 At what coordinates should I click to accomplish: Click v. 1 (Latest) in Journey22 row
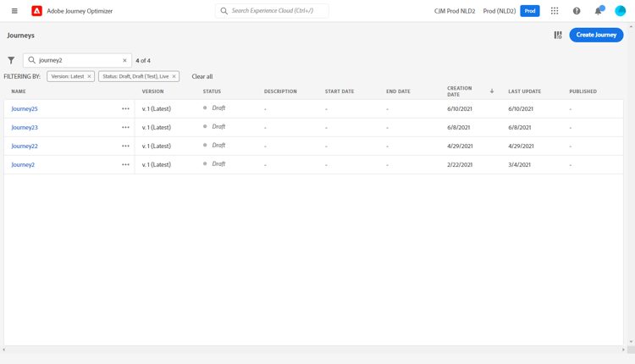pyautogui.click(x=157, y=146)
